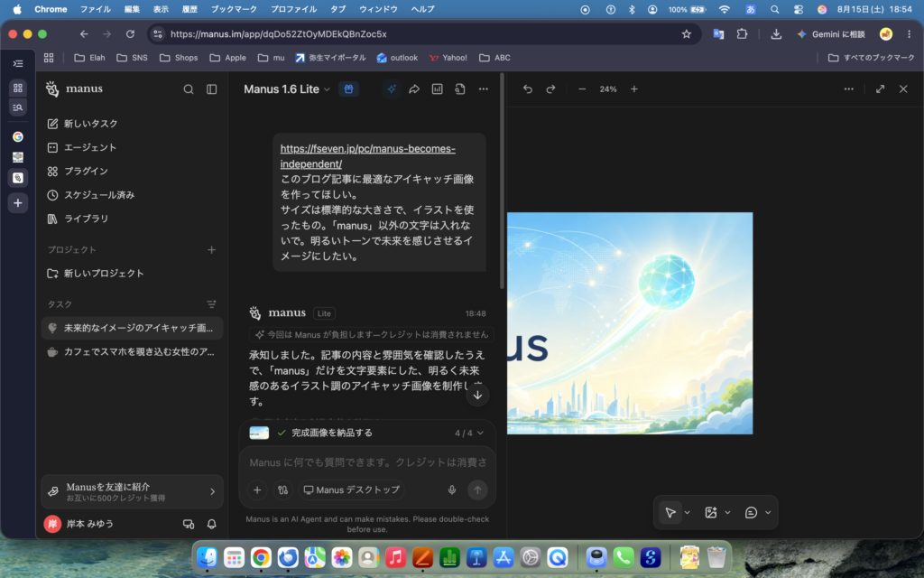Open Manusを友達に紹介 referral chevron
This screenshot has height=578, width=924.
click(x=213, y=492)
